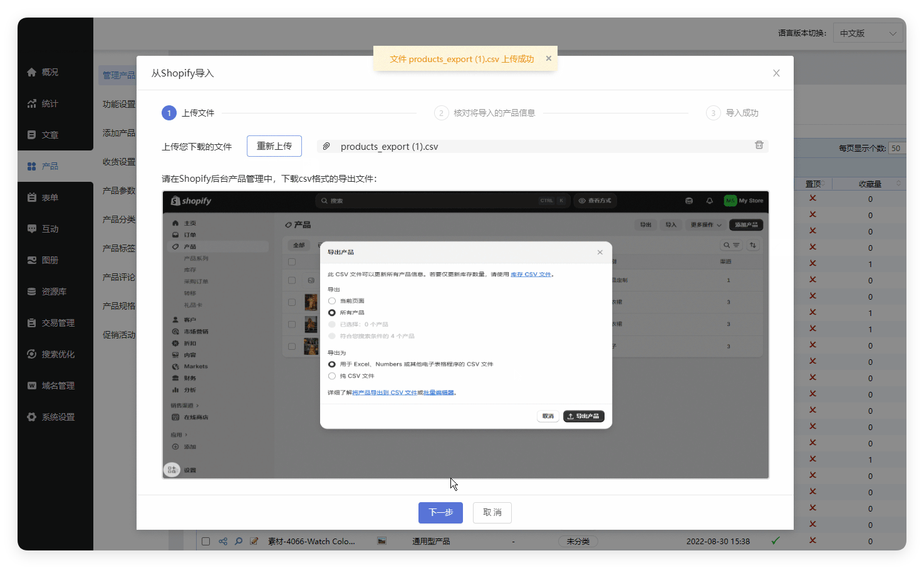The image size is (924, 568).
Task: Click product name 素材-4066-Watch Colo...
Action: [311, 541]
